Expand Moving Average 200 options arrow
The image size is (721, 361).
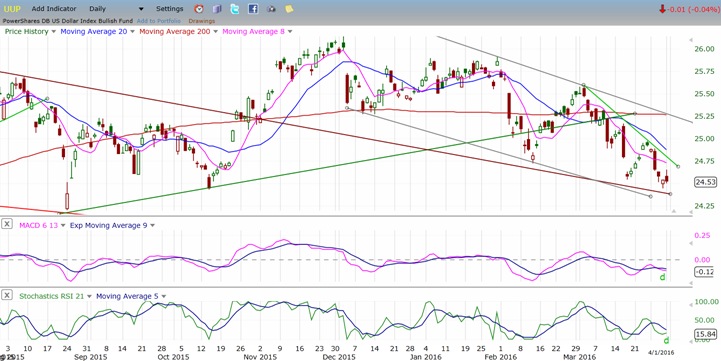tap(215, 32)
